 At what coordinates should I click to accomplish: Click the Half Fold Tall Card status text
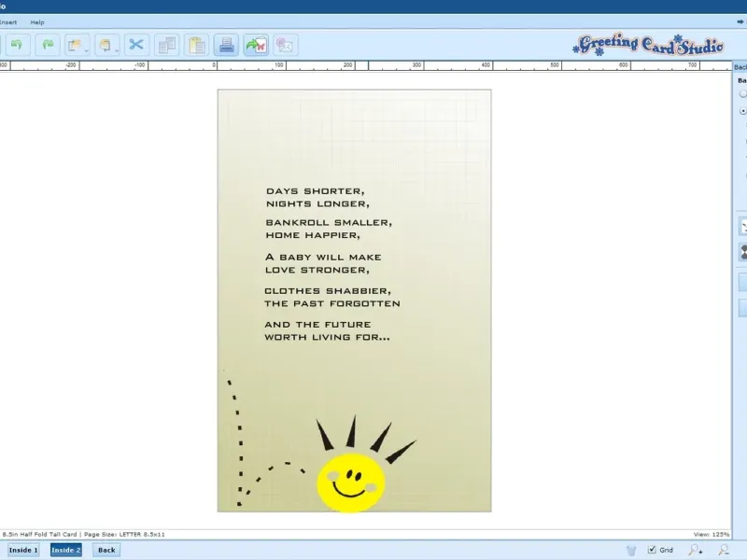tap(84, 534)
